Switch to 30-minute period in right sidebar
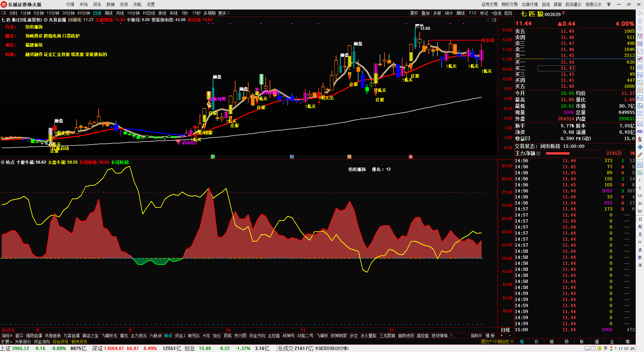 coord(640,203)
